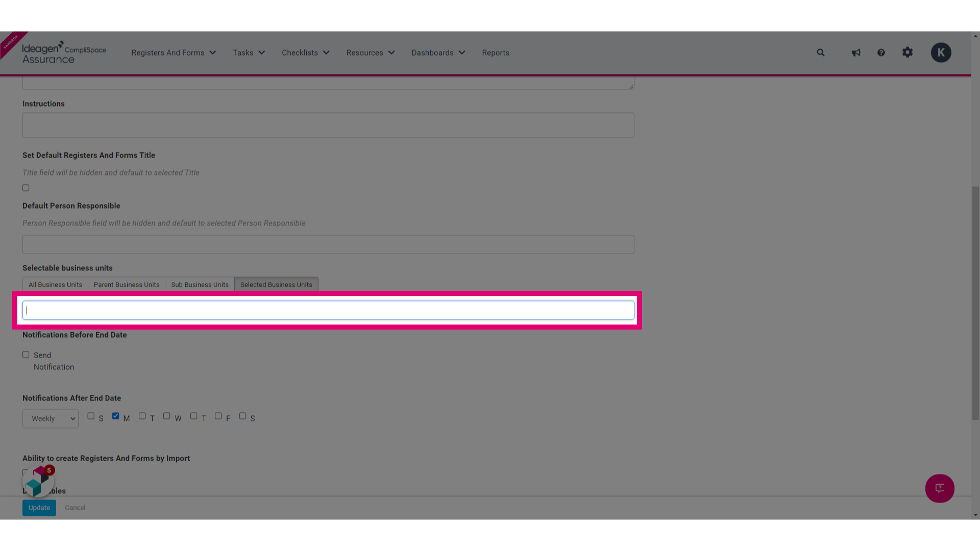Open the pink feedback chat button
Viewport: 980px width, 551px height.
click(x=940, y=488)
